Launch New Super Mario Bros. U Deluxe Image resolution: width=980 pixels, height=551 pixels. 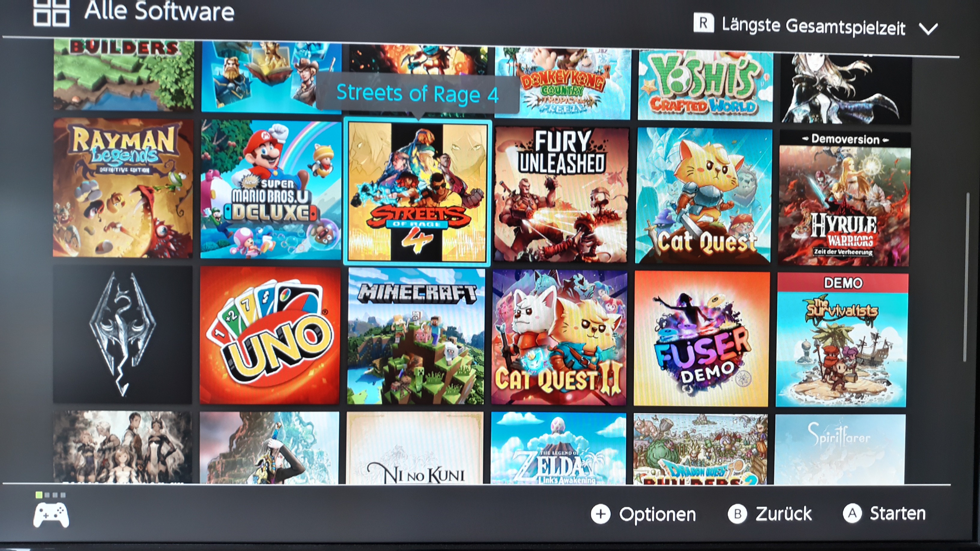click(x=271, y=189)
